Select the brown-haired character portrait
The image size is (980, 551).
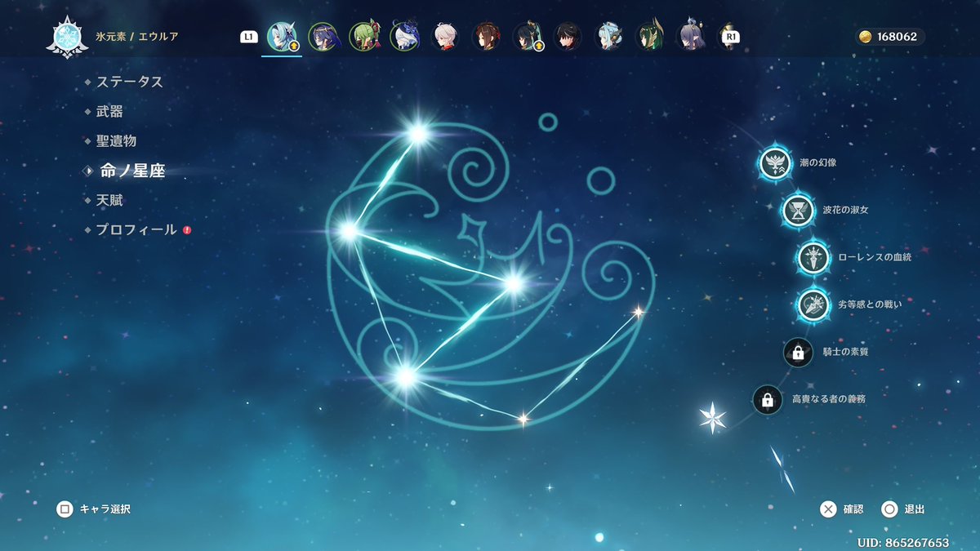(x=485, y=37)
